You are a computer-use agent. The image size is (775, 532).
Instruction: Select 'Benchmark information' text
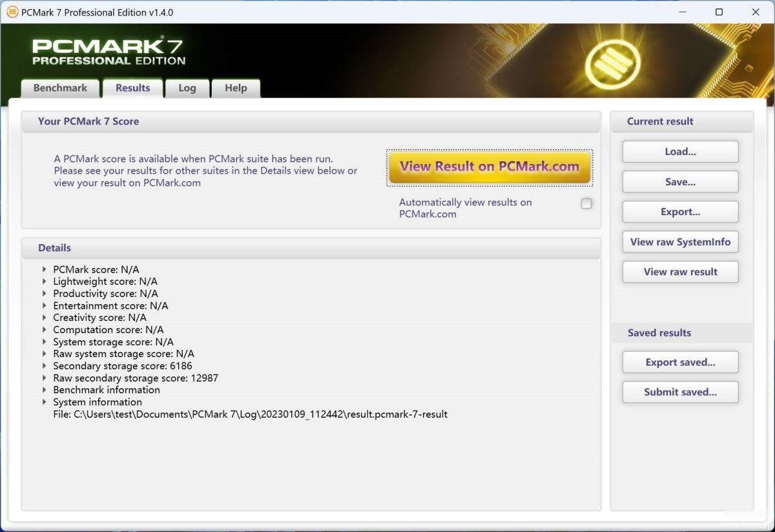(x=107, y=390)
